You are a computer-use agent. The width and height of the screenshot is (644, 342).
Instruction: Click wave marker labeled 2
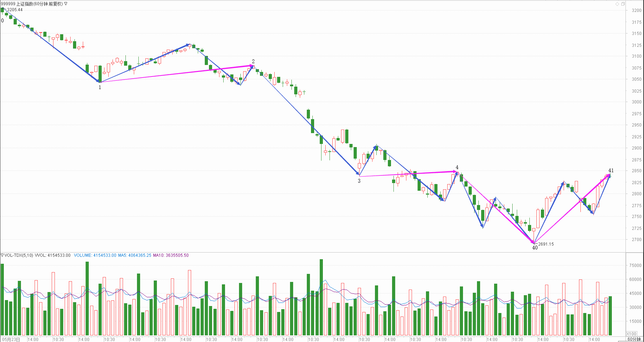(x=253, y=61)
